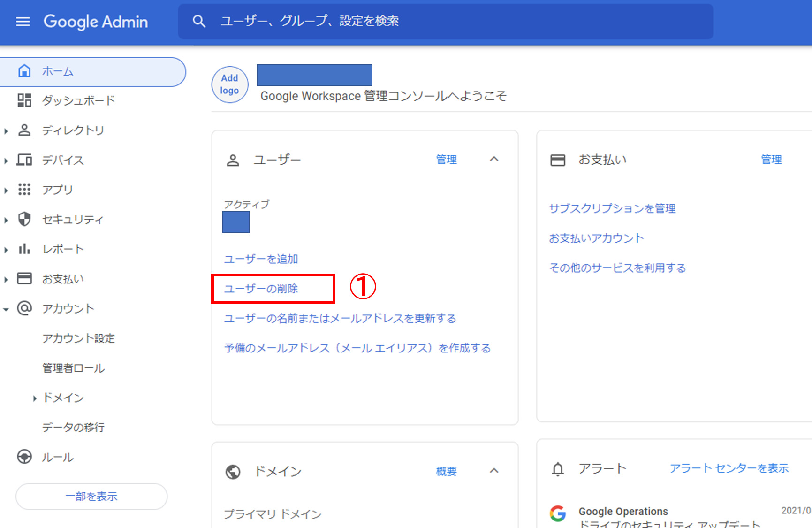
Task: Open ルール in the sidebar
Action: [x=58, y=457]
